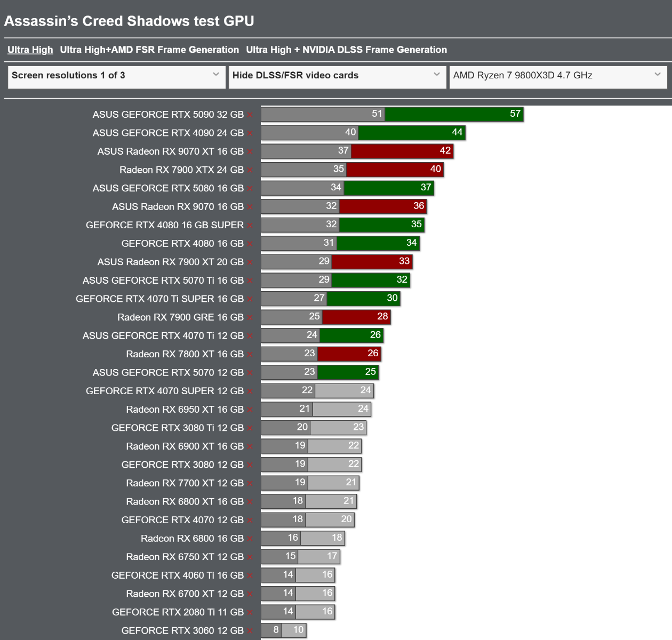
Task: Select the Radeon RX 7900 XTX 24 GB label
Action: (181, 170)
